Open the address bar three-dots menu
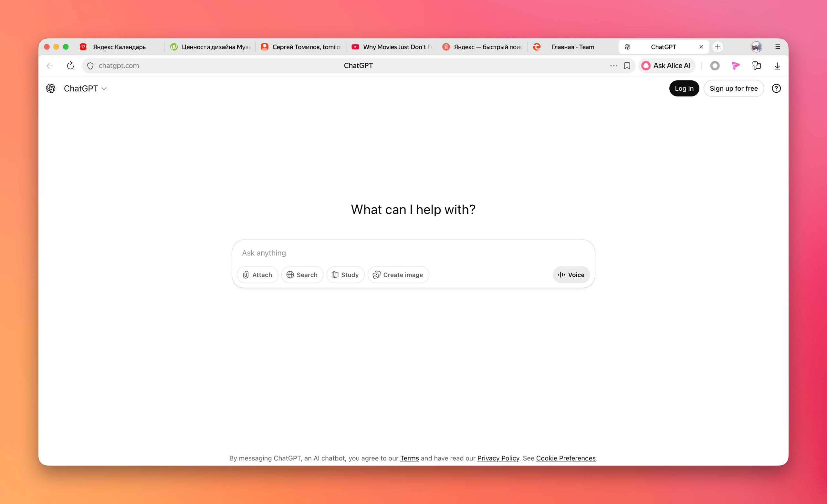 point(613,66)
